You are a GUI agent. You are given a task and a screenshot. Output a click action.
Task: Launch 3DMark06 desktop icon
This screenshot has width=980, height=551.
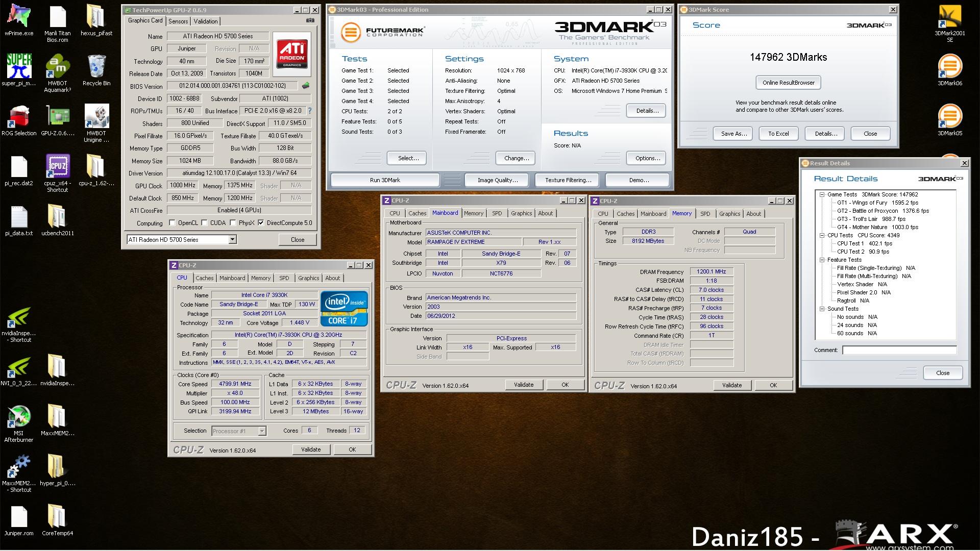point(949,70)
